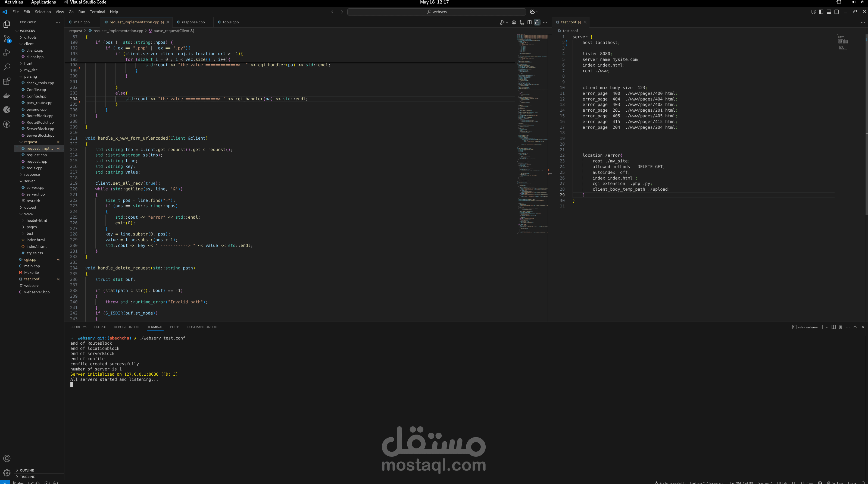Open the Search view in activity bar
This screenshot has width=868, height=484.
click(x=7, y=67)
